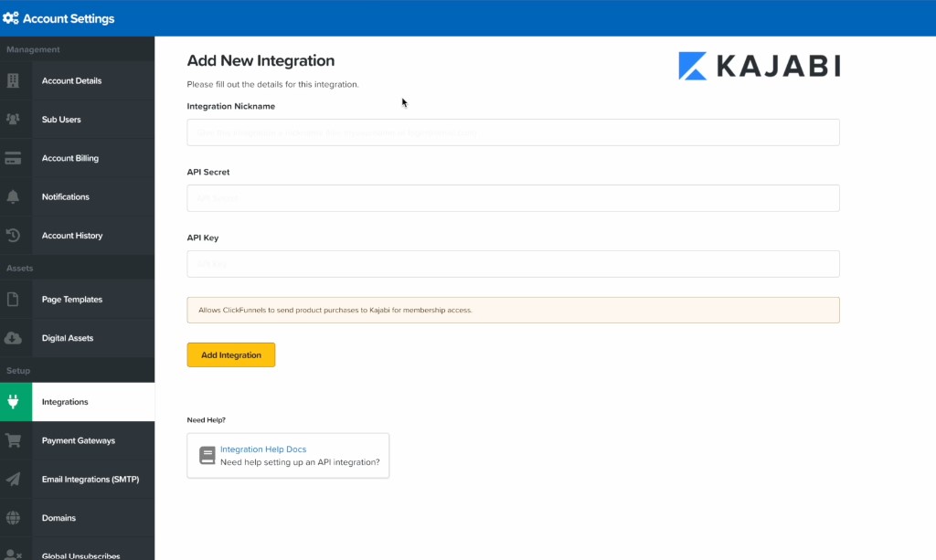Click the 'Please fill out the details' text
The width and height of the screenshot is (936, 560).
[272, 84]
